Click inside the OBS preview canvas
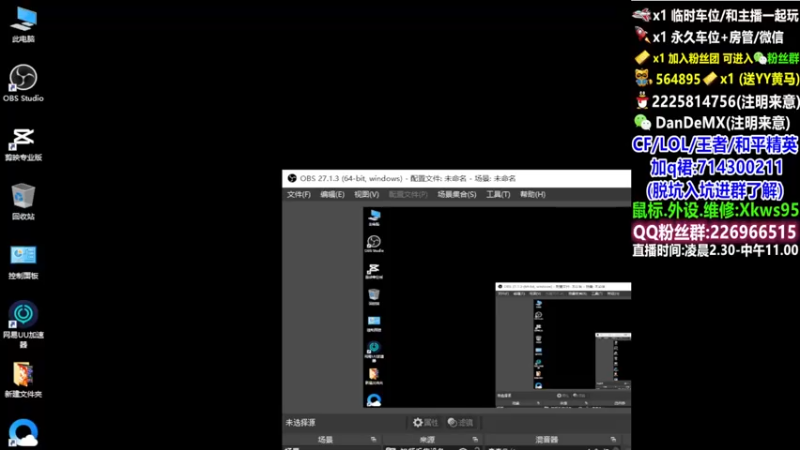The image size is (800, 450). point(496,307)
